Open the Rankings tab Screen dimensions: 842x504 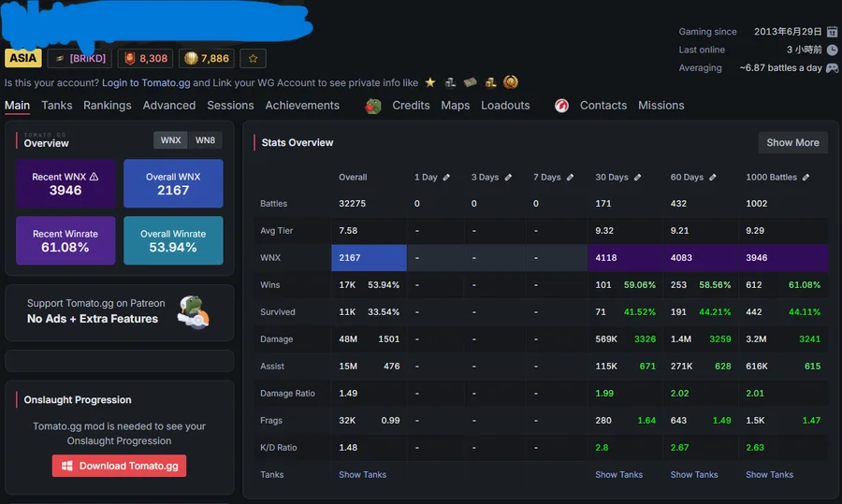(x=108, y=106)
